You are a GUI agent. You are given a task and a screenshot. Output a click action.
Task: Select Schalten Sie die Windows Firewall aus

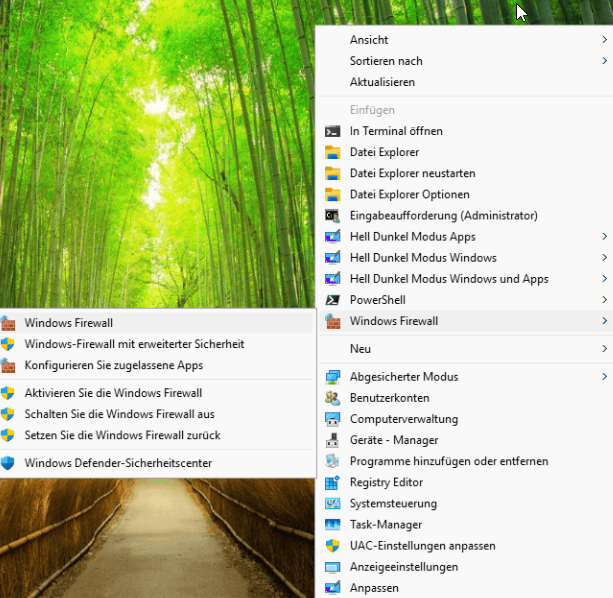point(156,414)
